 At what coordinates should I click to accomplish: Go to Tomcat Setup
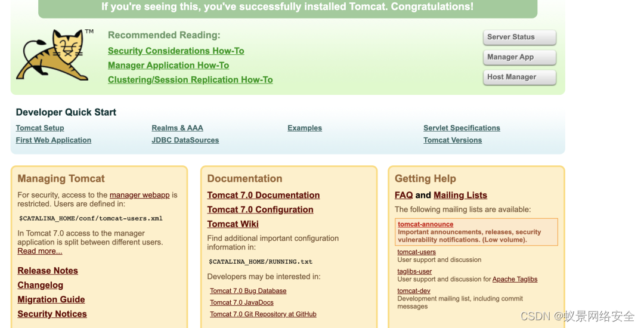pyautogui.click(x=40, y=128)
